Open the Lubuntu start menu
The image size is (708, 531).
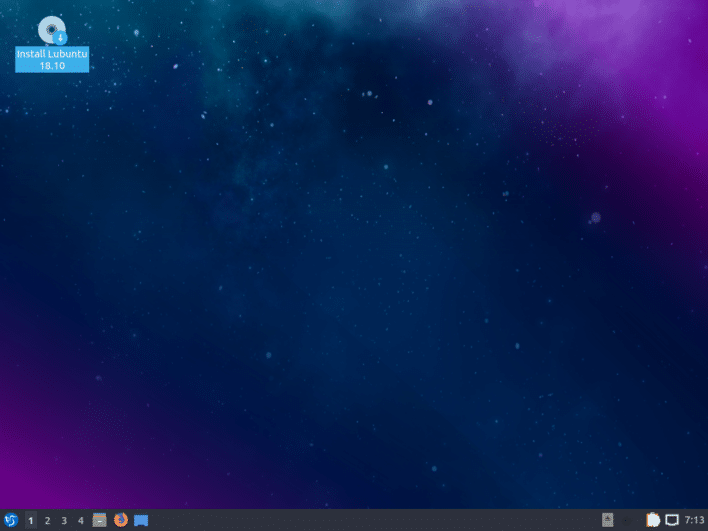coord(11,520)
